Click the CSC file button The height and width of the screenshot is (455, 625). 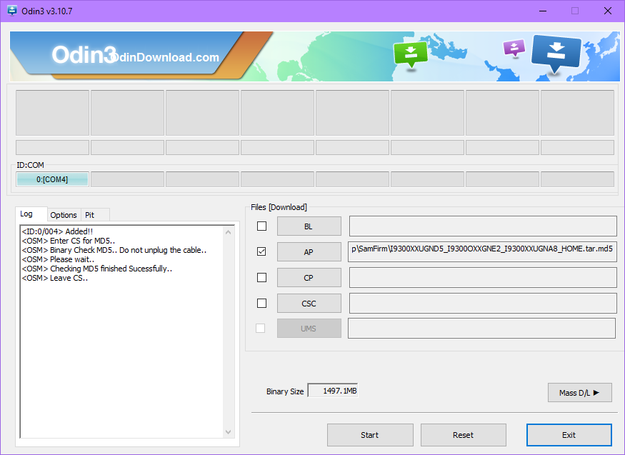coord(309,303)
